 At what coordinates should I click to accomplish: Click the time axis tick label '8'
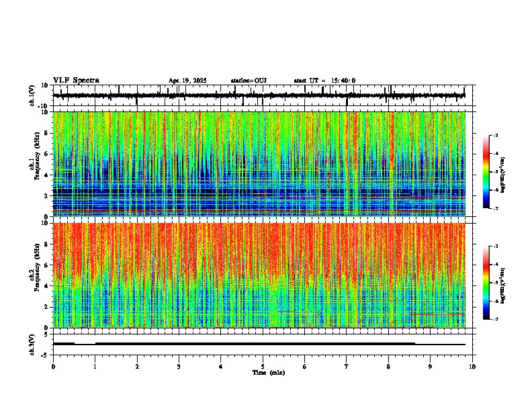388,367
